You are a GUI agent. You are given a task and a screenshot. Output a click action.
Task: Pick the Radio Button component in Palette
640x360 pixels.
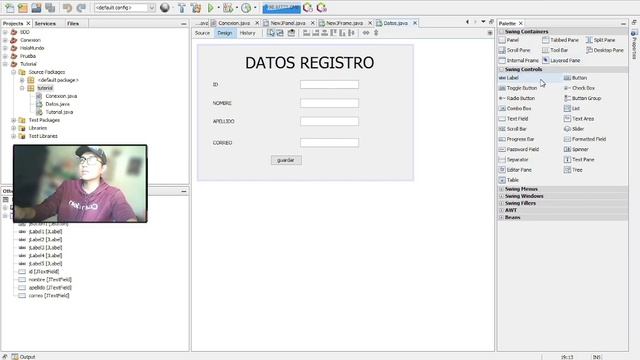(x=517, y=98)
